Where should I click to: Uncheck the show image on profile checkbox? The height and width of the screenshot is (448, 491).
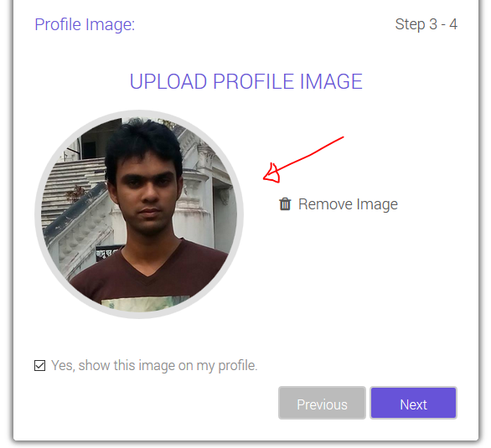click(39, 365)
